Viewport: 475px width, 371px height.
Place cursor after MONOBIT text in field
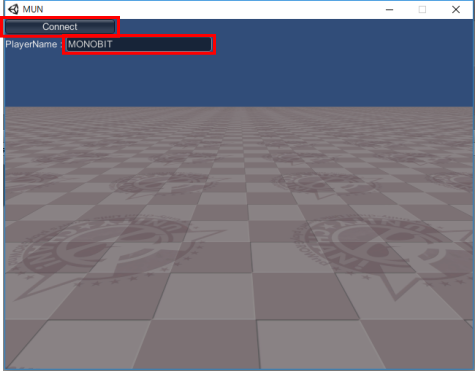pos(114,44)
